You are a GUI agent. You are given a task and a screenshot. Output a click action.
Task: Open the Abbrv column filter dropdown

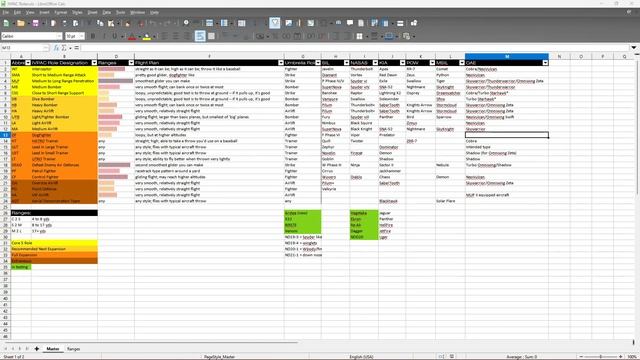(28, 63)
